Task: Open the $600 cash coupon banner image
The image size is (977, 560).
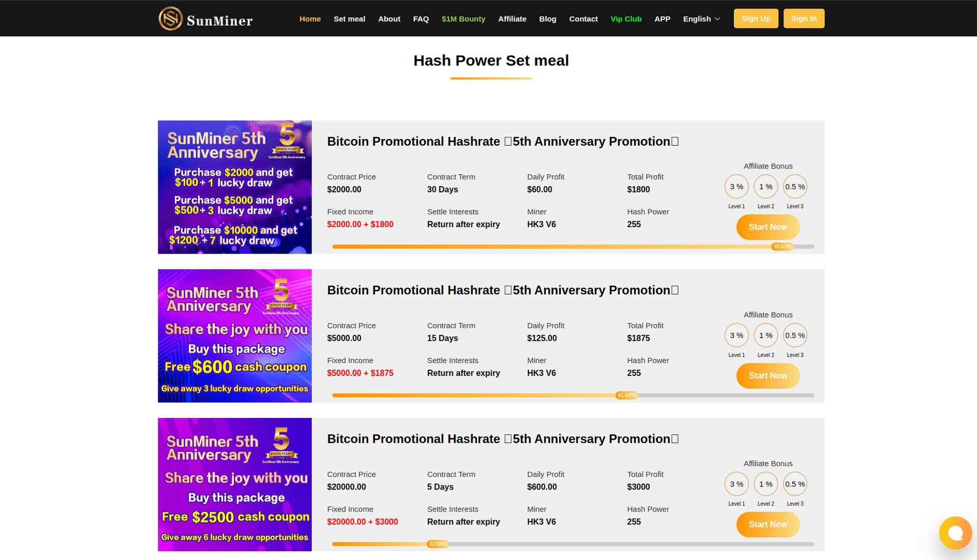Action: (x=235, y=335)
